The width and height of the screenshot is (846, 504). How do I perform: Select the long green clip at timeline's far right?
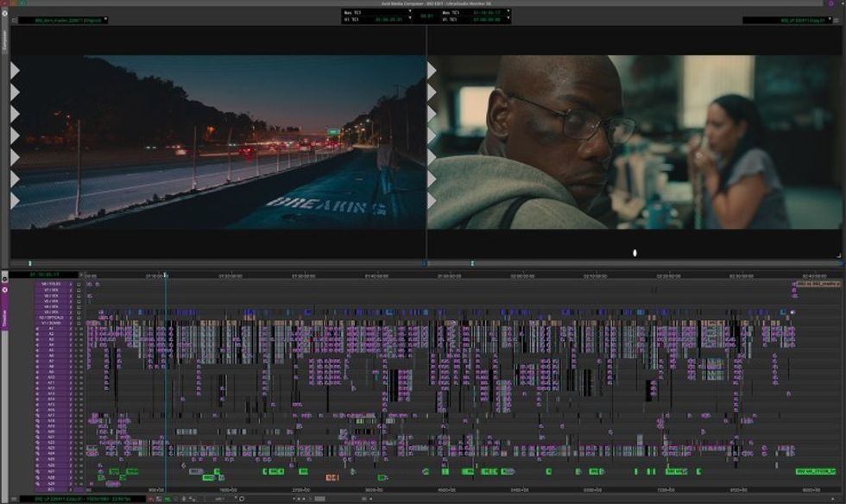tap(815, 471)
